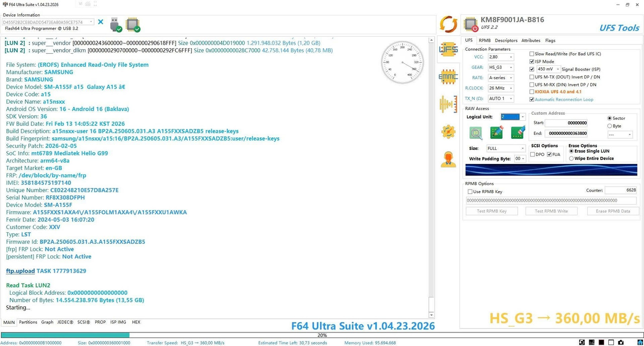Screen dimensions: 644x346
Task: Open the Graph bottom tab
Action: coord(47,322)
